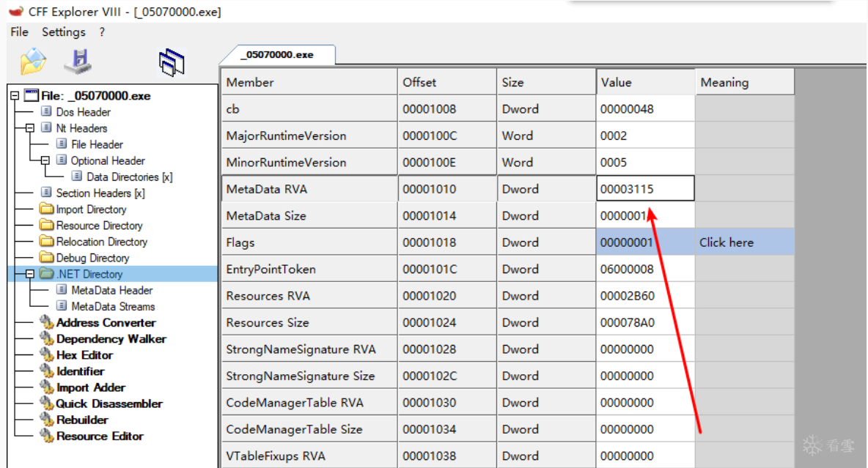Collapse the Nt Headers tree node

(x=30, y=127)
